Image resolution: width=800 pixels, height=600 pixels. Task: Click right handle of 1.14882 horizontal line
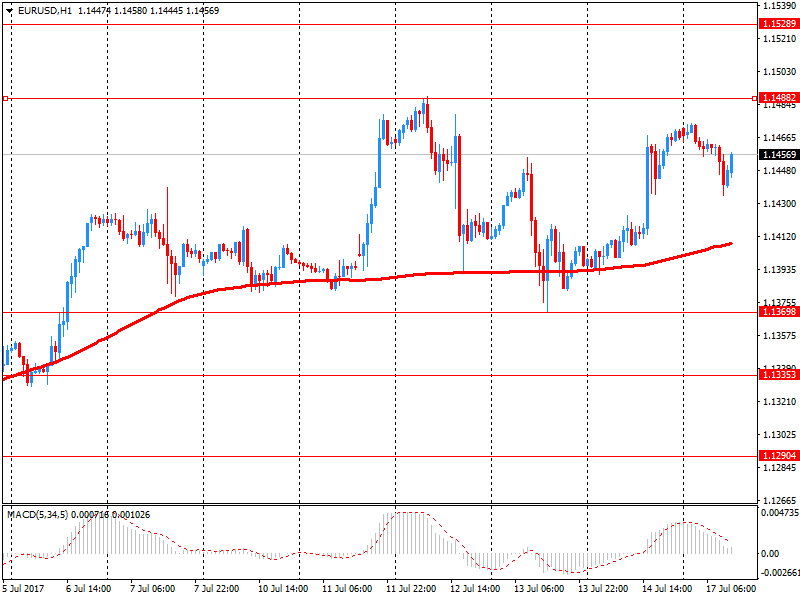[755, 98]
